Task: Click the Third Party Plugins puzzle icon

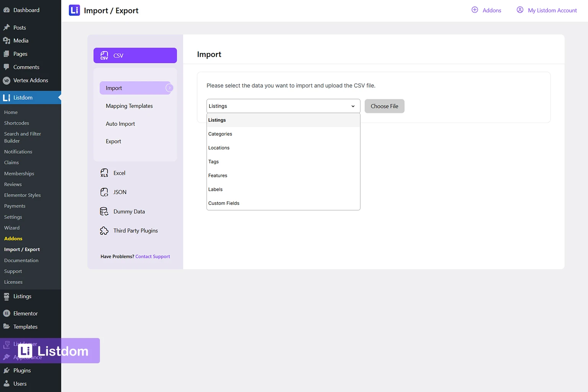Action: pos(104,231)
